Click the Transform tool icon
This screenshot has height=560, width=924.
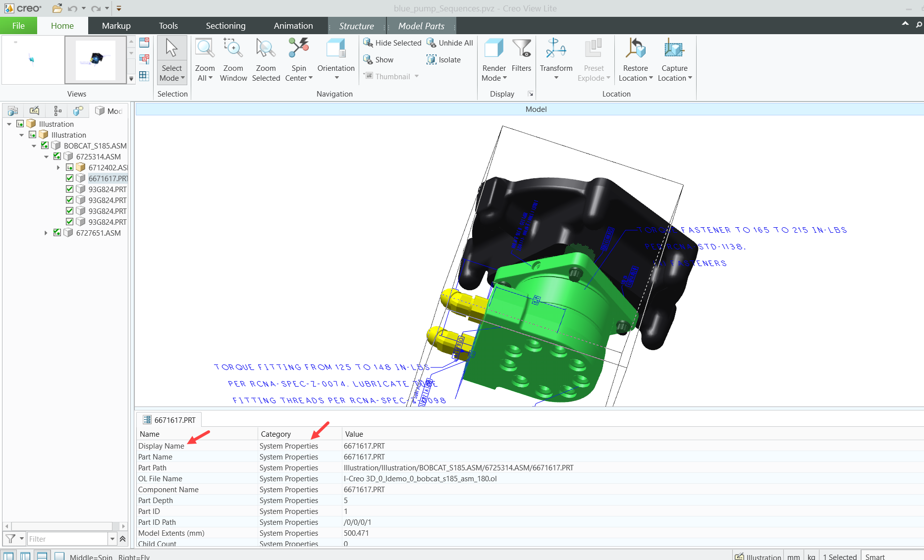pyautogui.click(x=556, y=49)
